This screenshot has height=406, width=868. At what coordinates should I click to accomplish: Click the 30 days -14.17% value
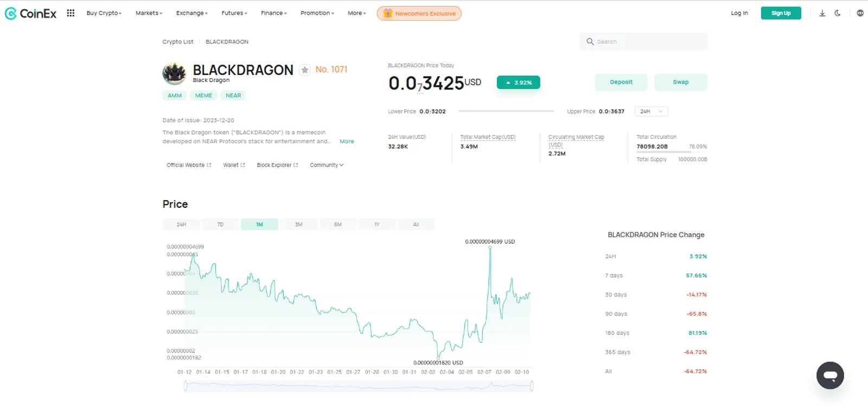[x=697, y=295]
